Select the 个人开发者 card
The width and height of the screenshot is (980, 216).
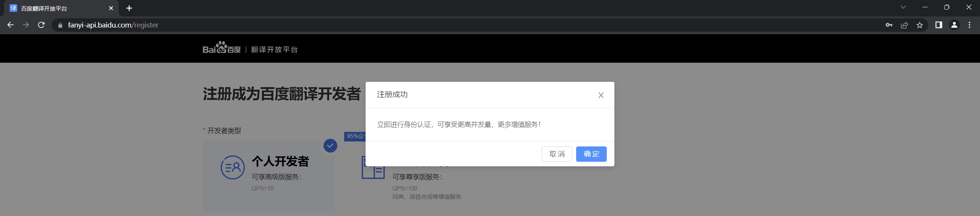click(x=269, y=176)
